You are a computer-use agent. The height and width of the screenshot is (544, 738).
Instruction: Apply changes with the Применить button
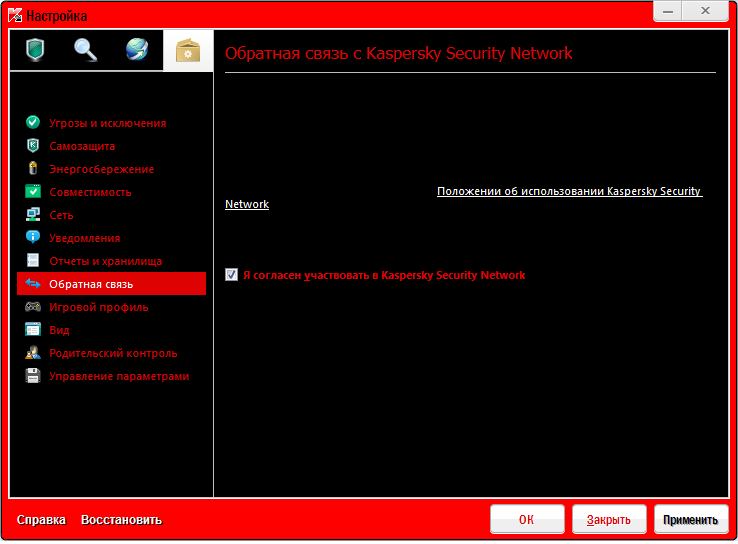click(691, 520)
